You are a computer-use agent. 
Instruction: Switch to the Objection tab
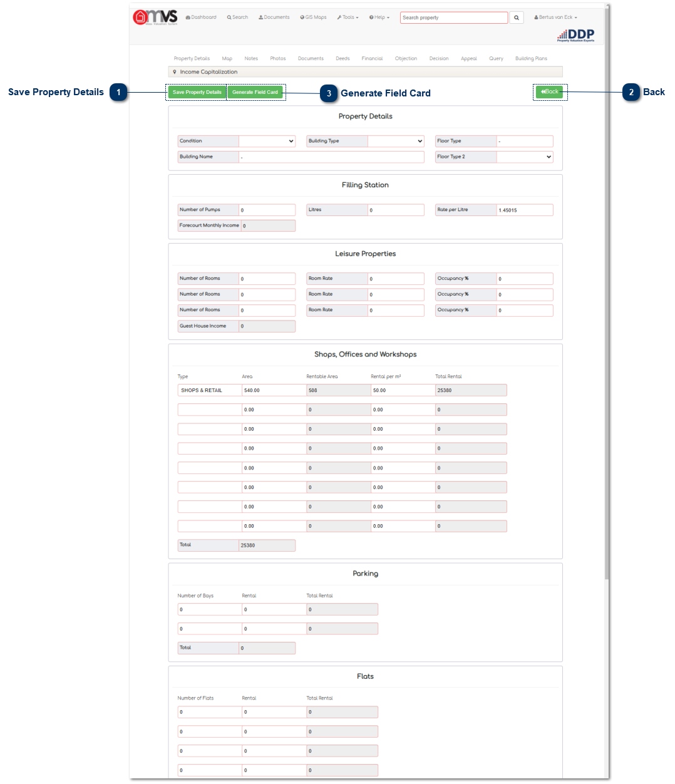406,58
